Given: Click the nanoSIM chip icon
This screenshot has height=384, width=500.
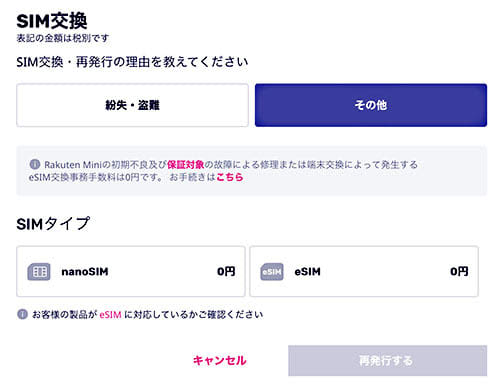Looking at the screenshot, I should pos(39,272).
